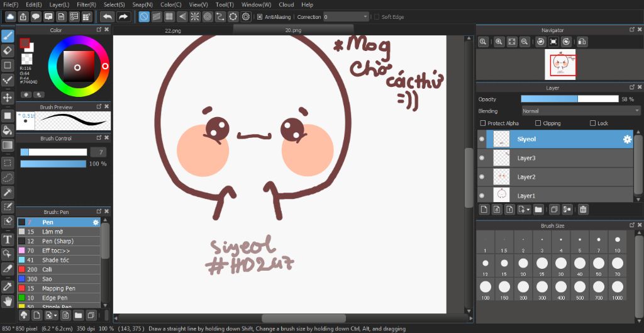Hide the Siyeol layer

(x=482, y=139)
